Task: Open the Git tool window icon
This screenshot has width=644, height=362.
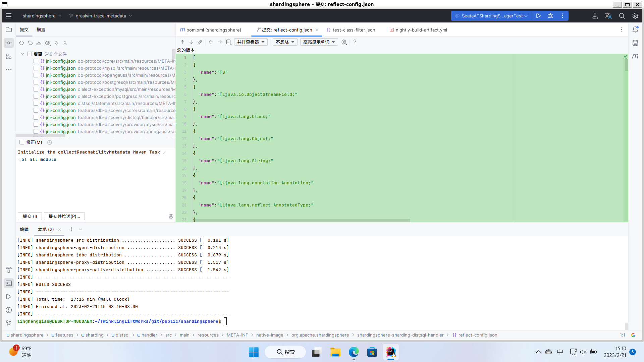Action: [x=9, y=323]
